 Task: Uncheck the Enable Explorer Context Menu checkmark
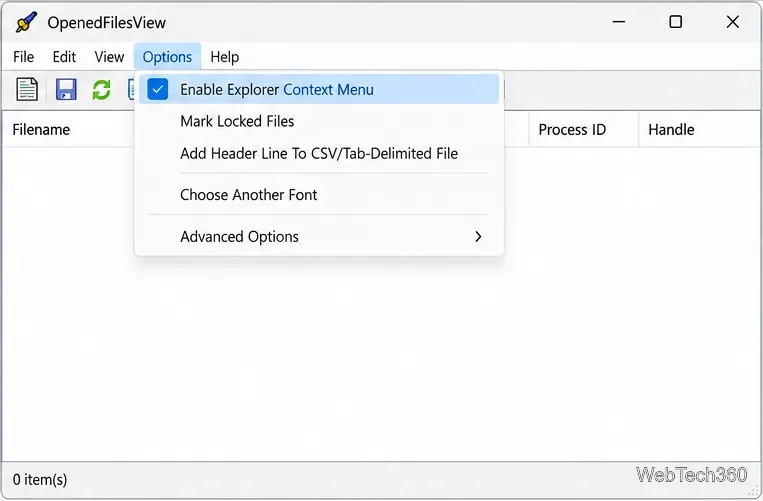[158, 89]
